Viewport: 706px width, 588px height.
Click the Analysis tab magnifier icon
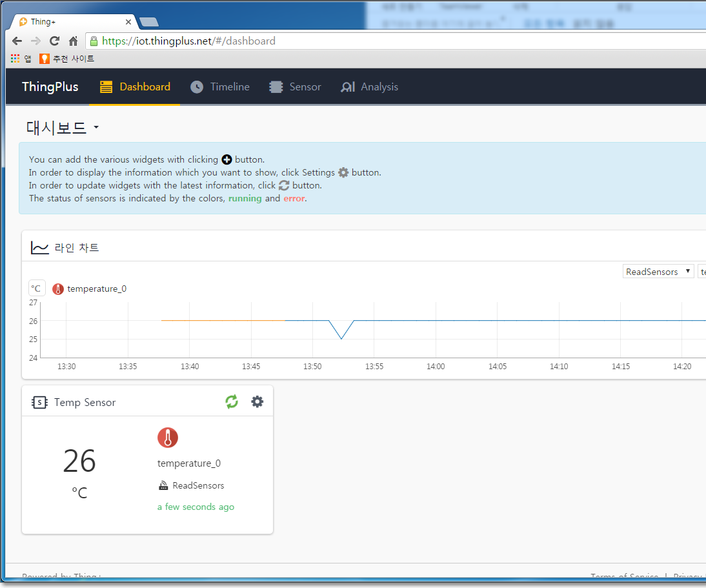348,86
